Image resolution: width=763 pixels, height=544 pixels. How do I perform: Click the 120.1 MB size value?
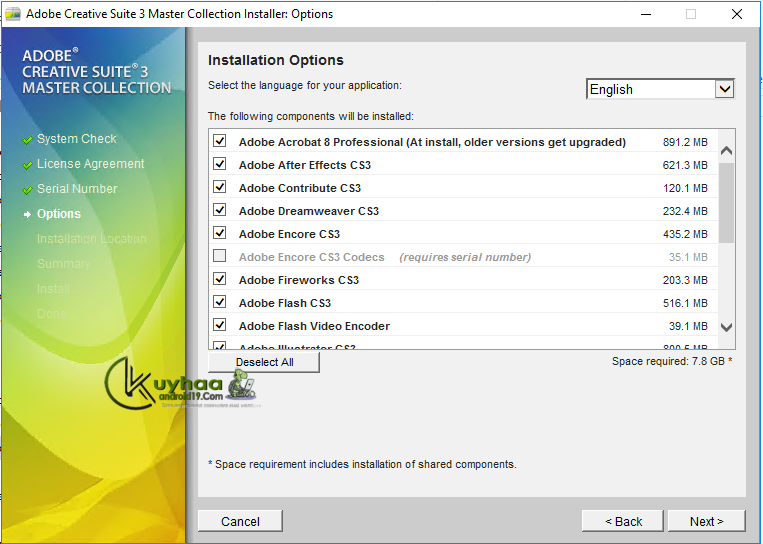coord(685,188)
